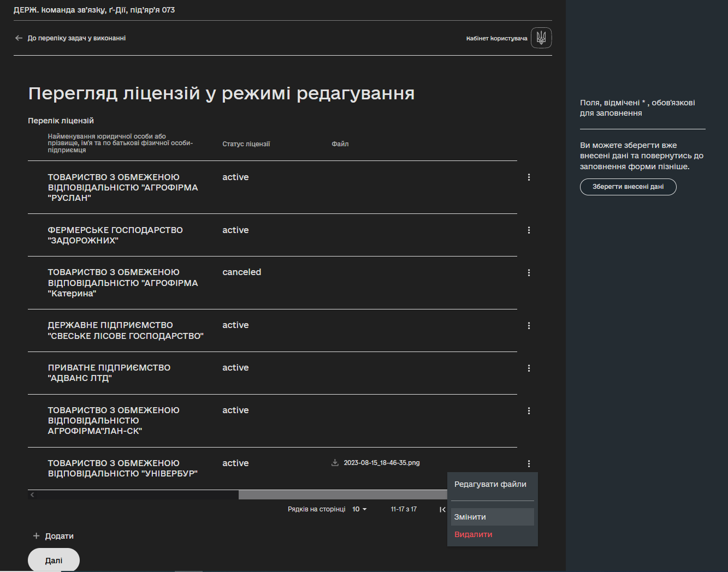Open three-dot menu for "АДВАНС ЛТД" row
The width and height of the screenshot is (728, 572).
(529, 368)
